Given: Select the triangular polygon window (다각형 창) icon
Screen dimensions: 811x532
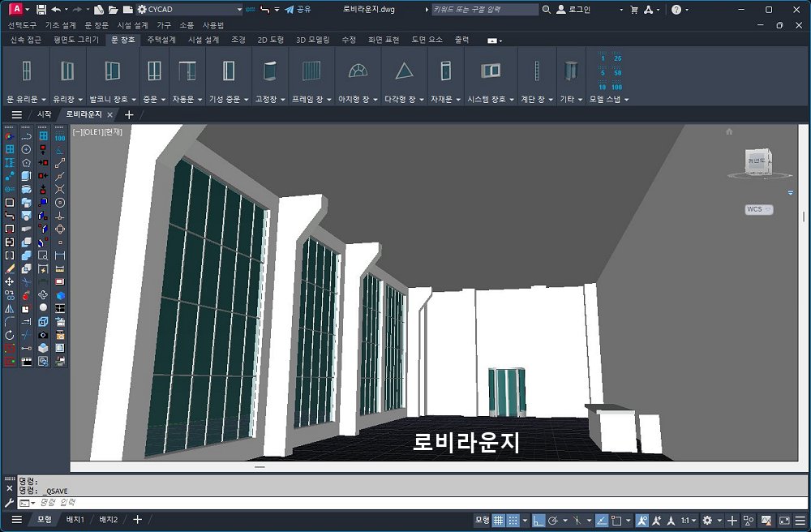Looking at the screenshot, I should coord(404,71).
